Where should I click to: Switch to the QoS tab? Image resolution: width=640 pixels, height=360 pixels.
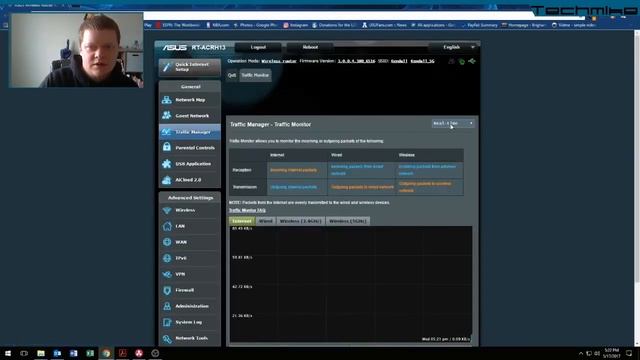click(232, 75)
